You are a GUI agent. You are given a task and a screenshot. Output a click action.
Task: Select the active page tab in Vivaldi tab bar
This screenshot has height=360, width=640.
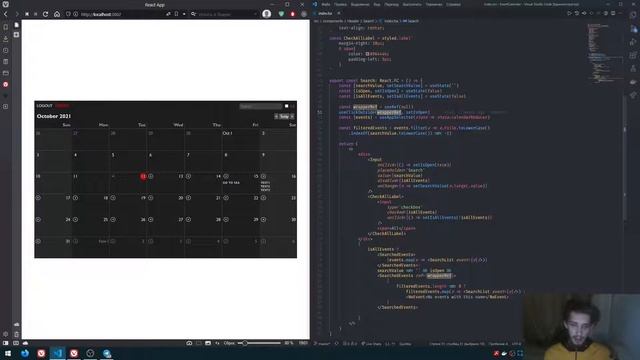[16, 25]
